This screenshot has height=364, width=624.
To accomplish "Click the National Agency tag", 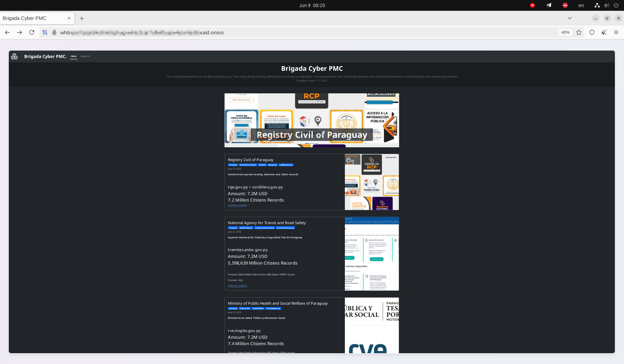I will (246, 228).
